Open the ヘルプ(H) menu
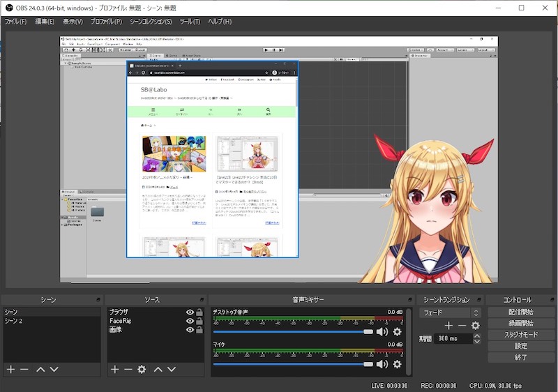Image resolution: width=558 pixels, height=392 pixels. [220, 22]
